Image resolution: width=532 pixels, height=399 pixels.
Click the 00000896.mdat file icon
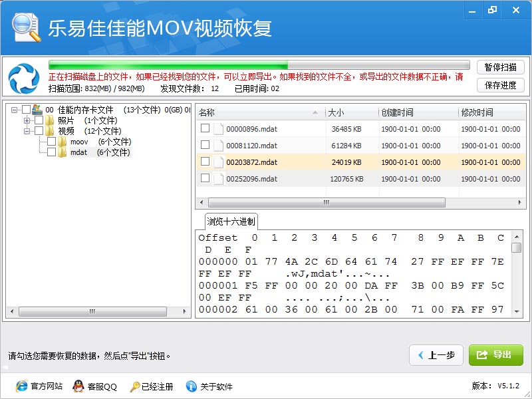[x=219, y=129]
